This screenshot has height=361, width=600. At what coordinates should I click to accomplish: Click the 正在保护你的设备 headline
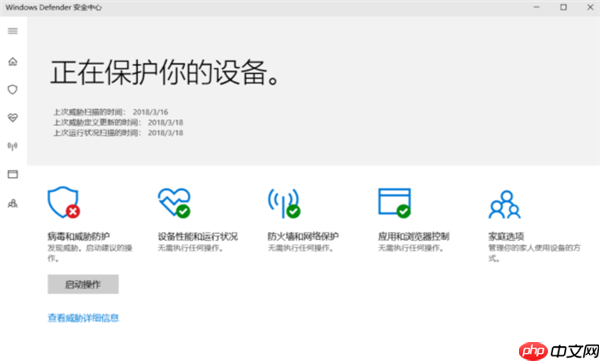165,72
